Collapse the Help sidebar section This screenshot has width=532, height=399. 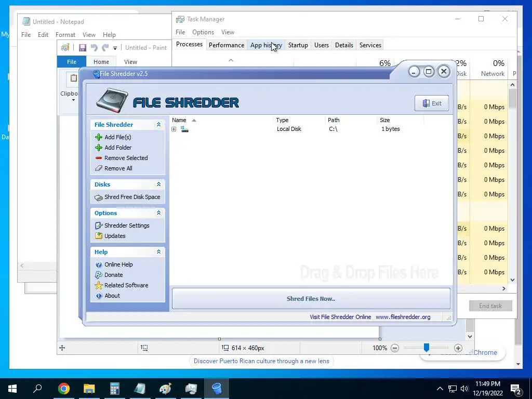[158, 252]
